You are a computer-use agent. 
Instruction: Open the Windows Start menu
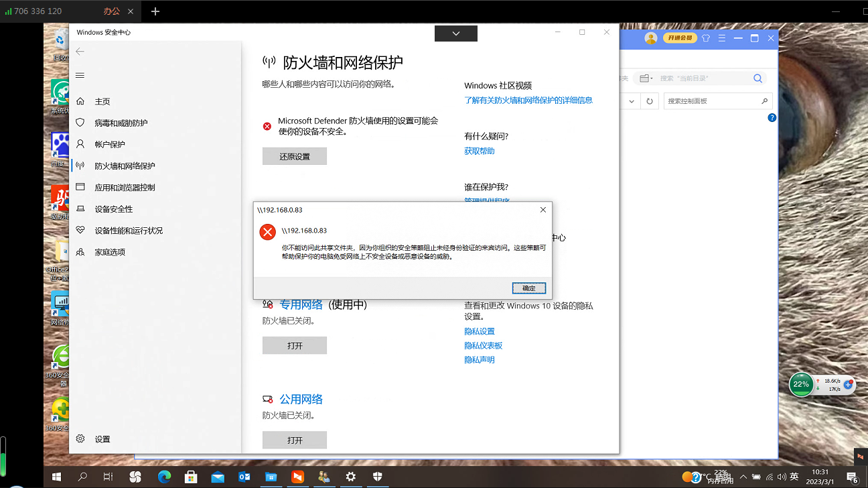57,477
